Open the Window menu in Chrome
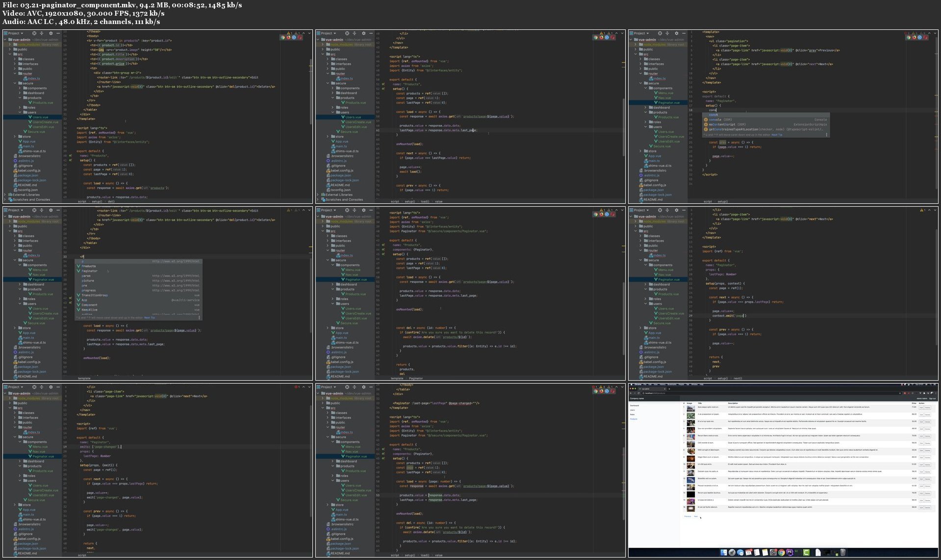Viewport: 941px width, 560px height. [694, 385]
